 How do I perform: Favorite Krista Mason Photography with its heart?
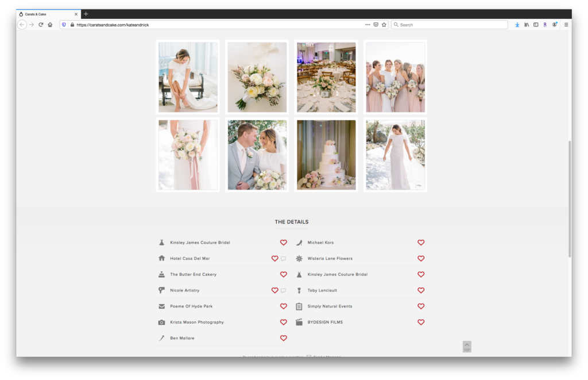(284, 322)
